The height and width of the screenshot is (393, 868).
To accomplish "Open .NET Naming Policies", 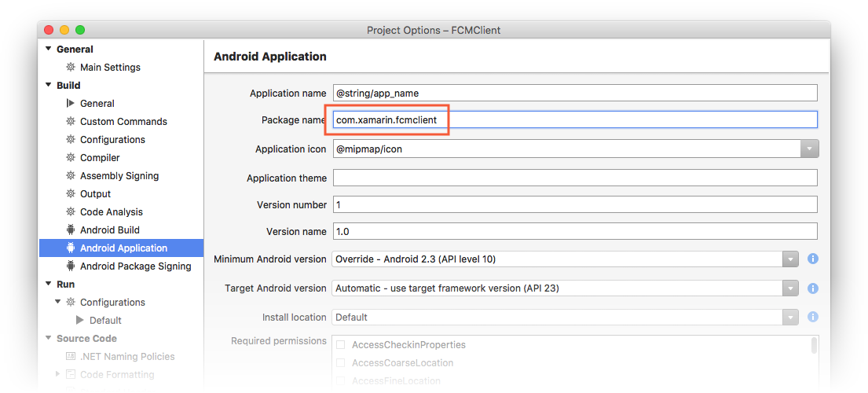I will (x=127, y=357).
